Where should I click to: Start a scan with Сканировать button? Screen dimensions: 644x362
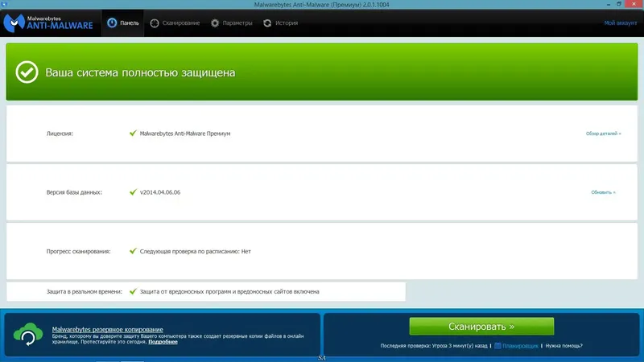(481, 327)
